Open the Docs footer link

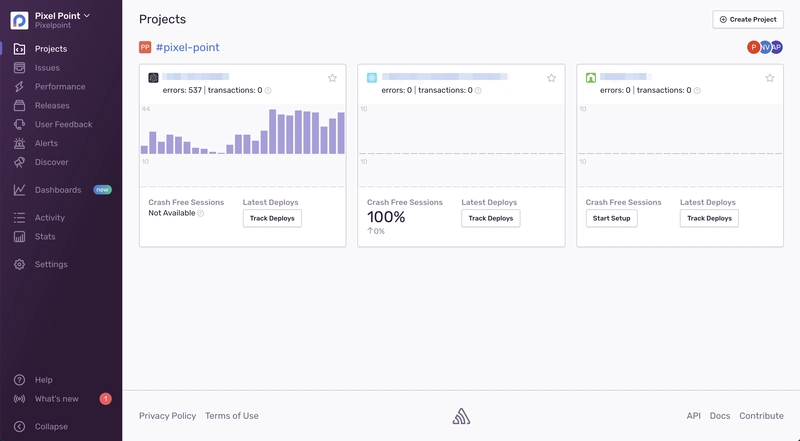tap(720, 416)
